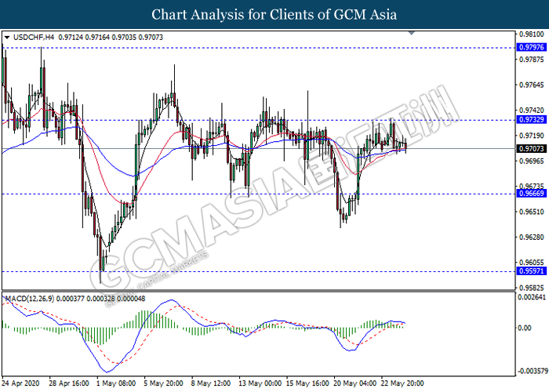Click the Chart Analysis for Clients of GCM Asia title
The width and height of the screenshot is (549, 392).
coord(274,15)
